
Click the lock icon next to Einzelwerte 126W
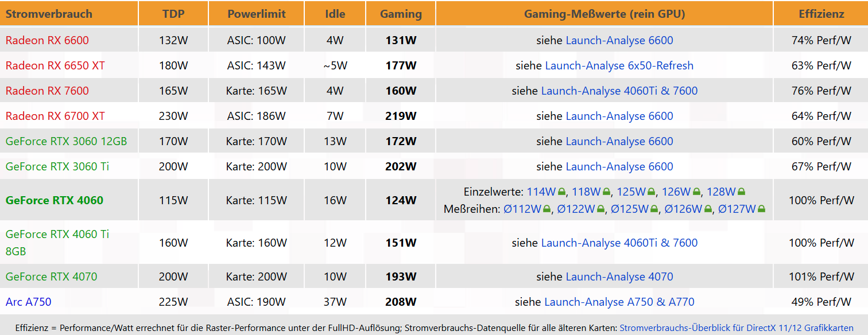[696, 192]
